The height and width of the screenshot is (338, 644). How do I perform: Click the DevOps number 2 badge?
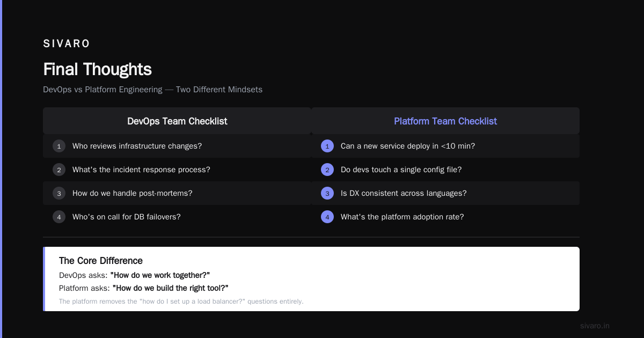pyautogui.click(x=59, y=170)
